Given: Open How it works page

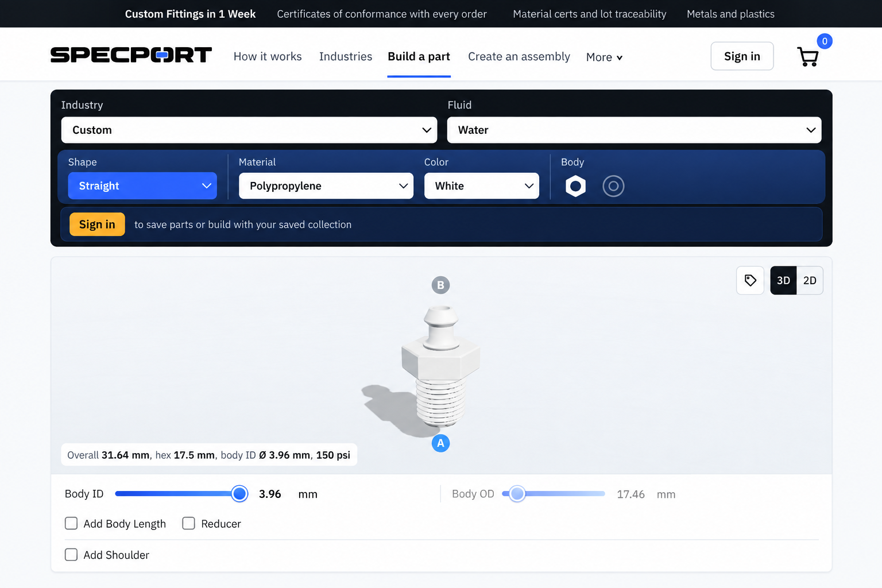Looking at the screenshot, I should click(268, 56).
